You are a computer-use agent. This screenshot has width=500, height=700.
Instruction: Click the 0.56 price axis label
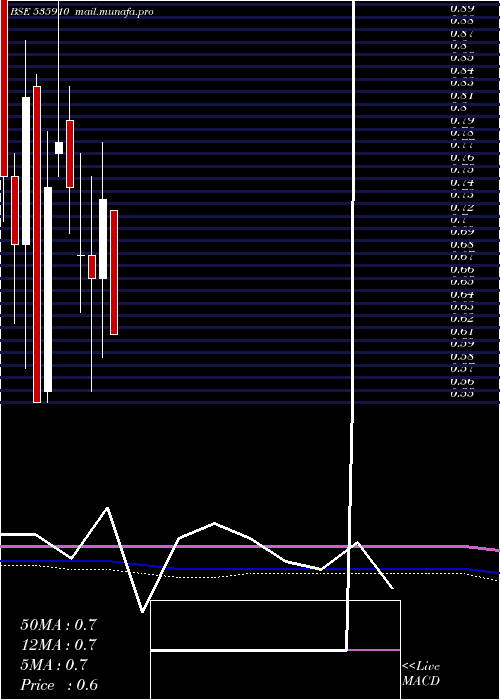click(x=462, y=381)
